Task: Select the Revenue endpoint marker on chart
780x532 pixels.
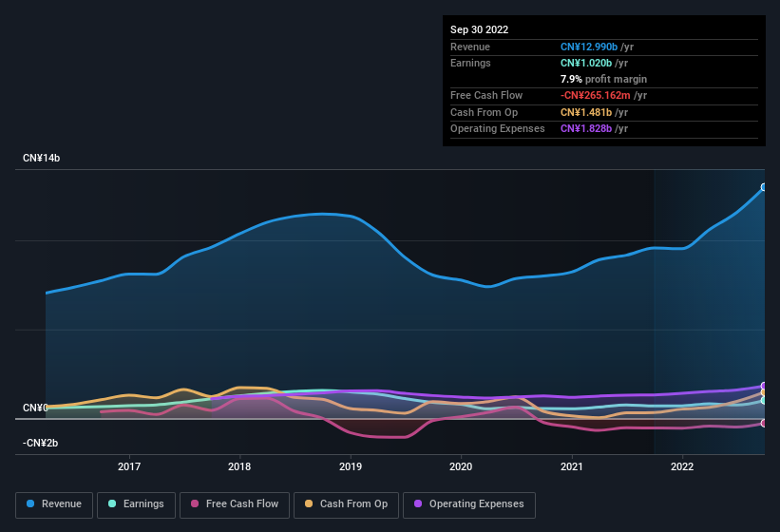Action: coord(764,187)
